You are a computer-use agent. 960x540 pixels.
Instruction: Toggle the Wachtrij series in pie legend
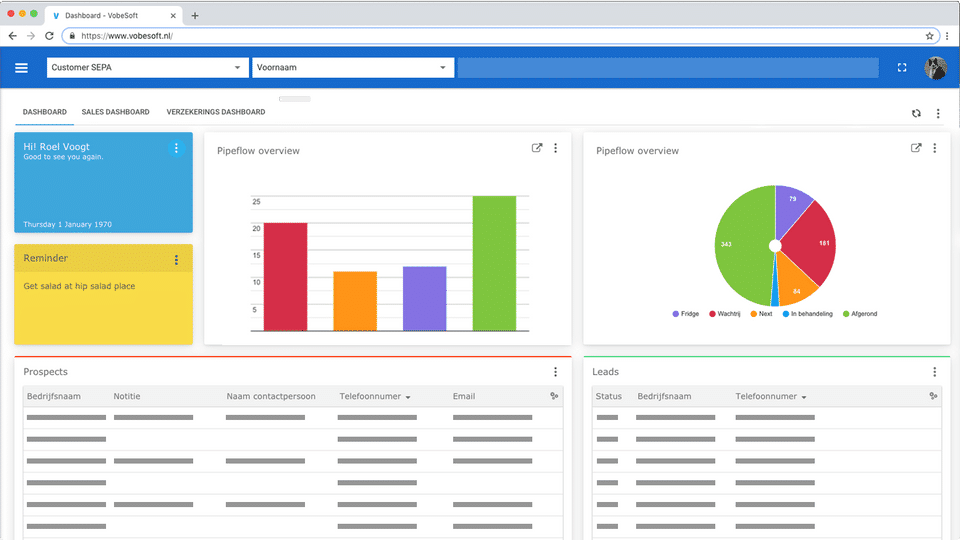(725, 314)
